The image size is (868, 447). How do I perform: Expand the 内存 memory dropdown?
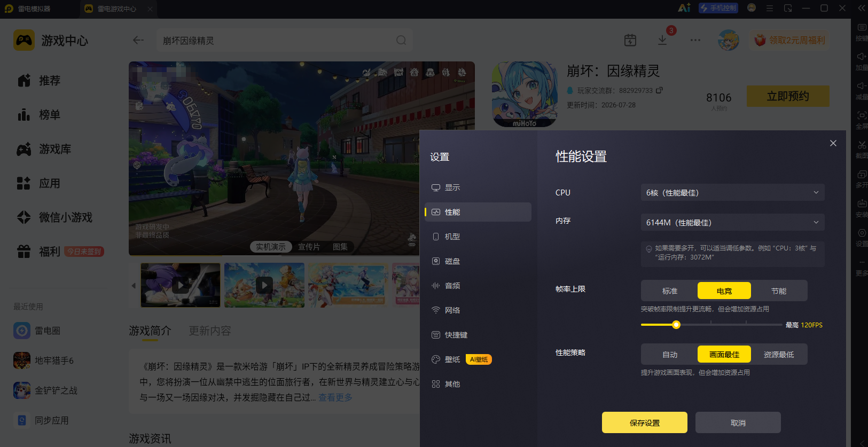732,222
